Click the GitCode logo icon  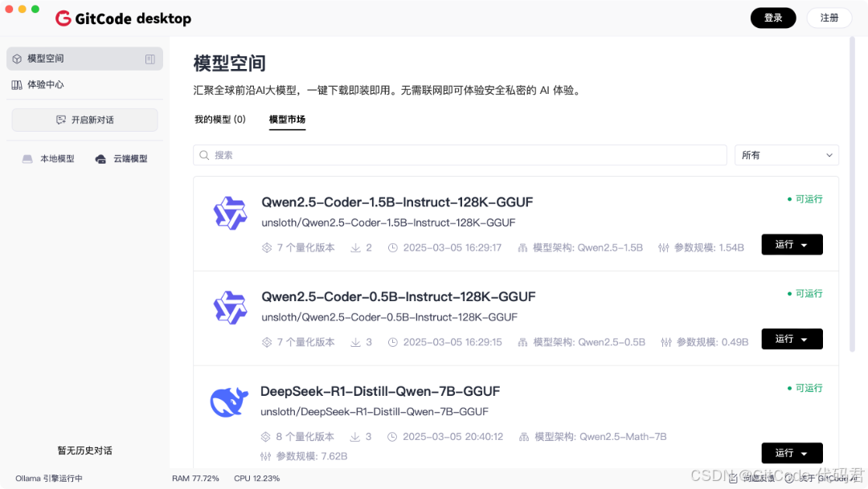pos(63,18)
